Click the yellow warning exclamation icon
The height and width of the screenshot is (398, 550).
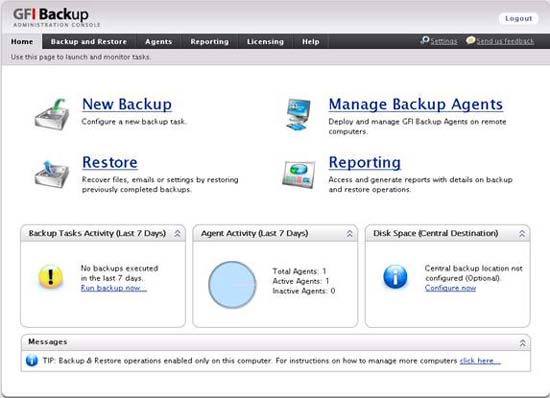coord(51,277)
